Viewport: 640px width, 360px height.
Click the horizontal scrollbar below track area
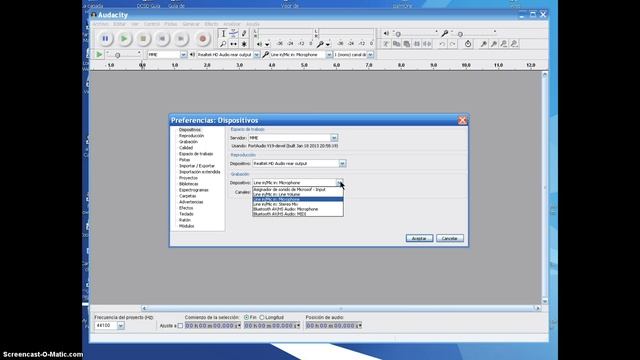tap(341, 308)
